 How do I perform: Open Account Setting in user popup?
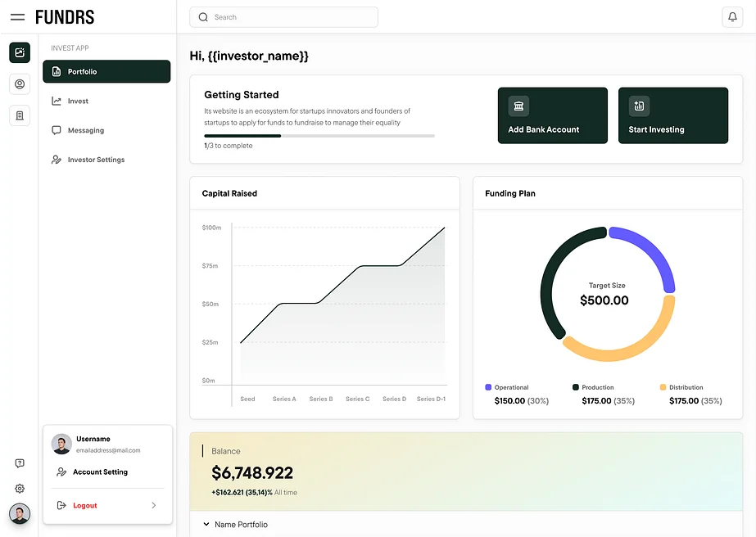(x=100, y=472)
